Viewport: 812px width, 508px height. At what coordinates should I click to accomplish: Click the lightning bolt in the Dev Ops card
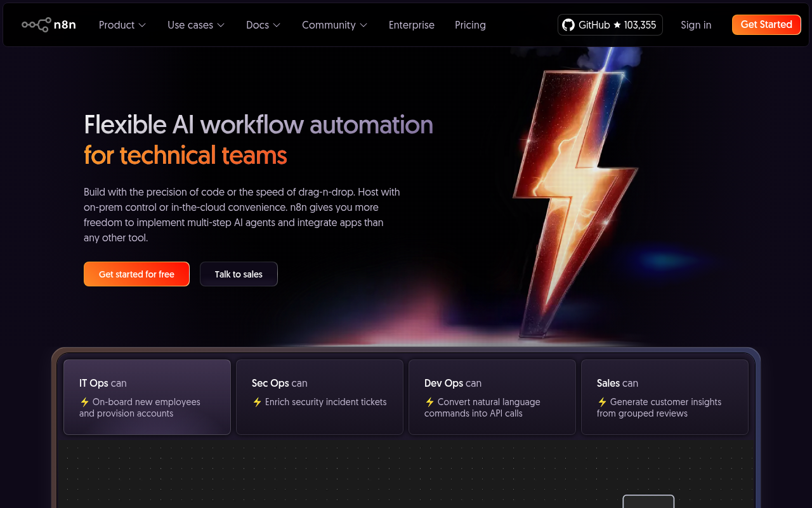click(429, 402)
